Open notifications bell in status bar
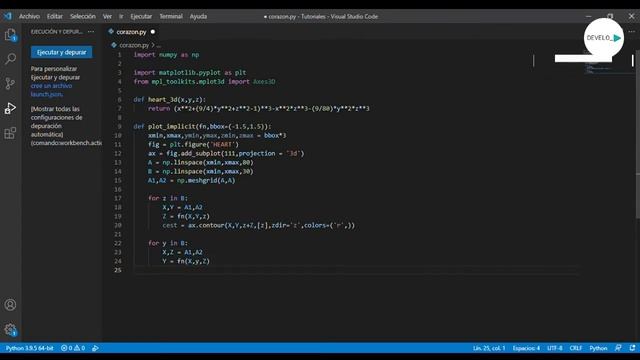The image size is (640, 360). pos(632,348)
